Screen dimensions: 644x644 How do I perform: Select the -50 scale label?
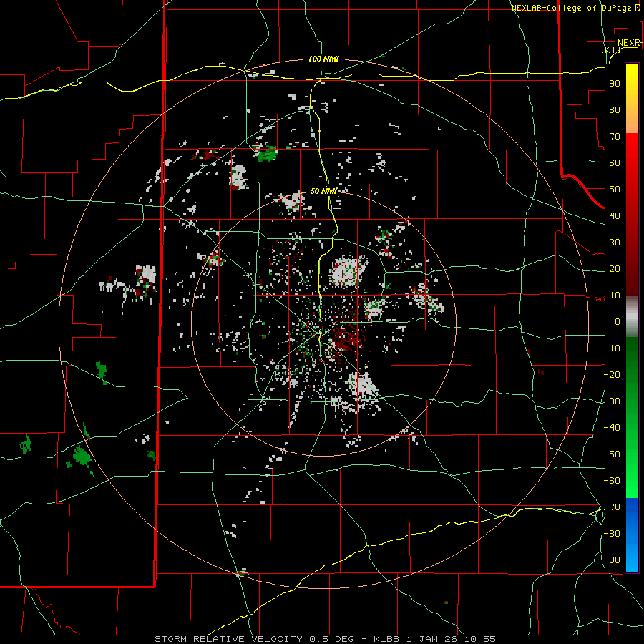pyautogui.click(x=612, y=454)
